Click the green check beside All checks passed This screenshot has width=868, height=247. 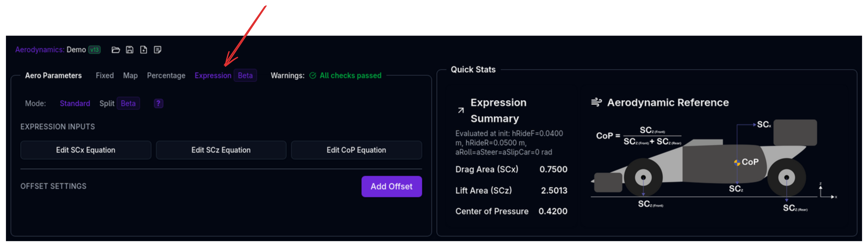(x=312, y=76)
